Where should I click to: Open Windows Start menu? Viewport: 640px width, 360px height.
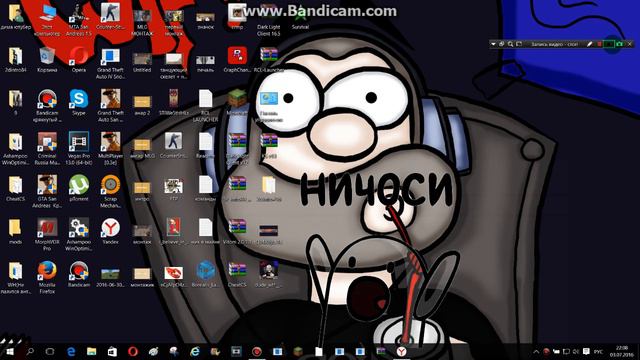click(10, 351)
